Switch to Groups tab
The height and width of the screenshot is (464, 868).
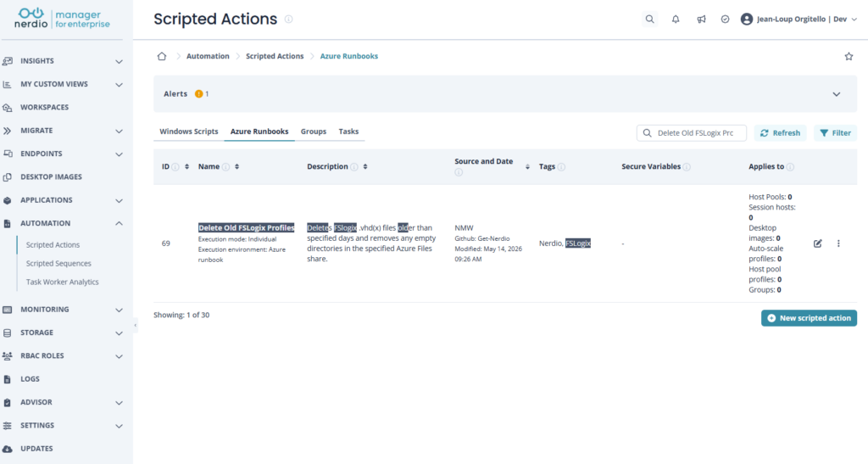[314, 131]
